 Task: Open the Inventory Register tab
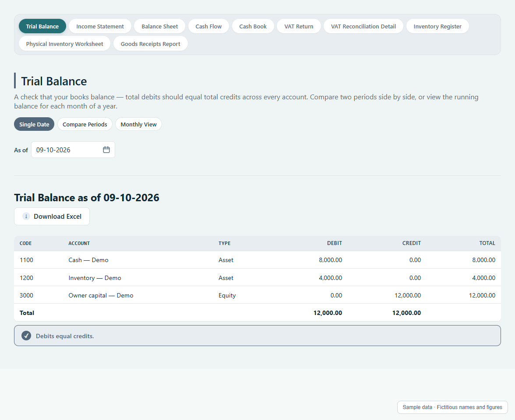(437, 26)
